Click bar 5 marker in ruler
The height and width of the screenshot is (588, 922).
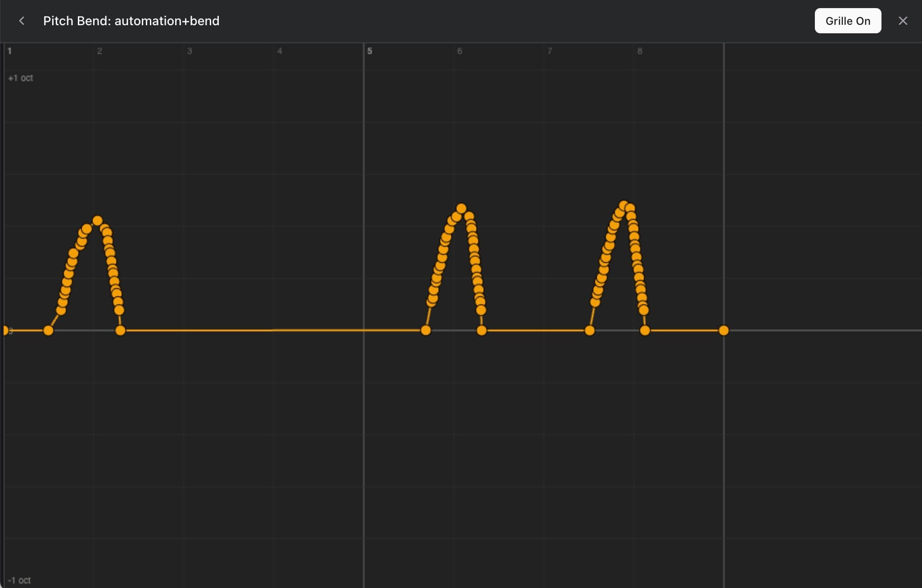point(370,51)
